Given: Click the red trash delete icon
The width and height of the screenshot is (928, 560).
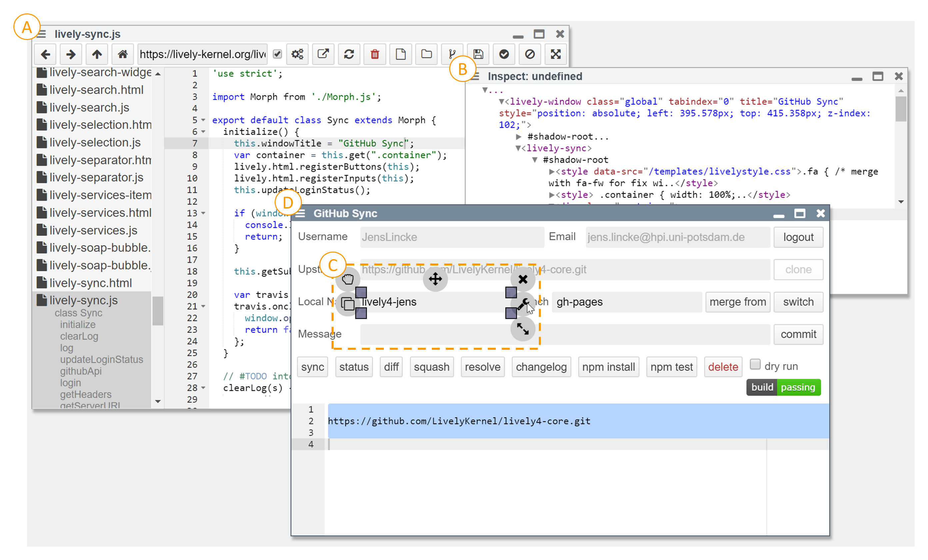Looking at the screenshot, I should pyautogui.click(x=374, y=54).
